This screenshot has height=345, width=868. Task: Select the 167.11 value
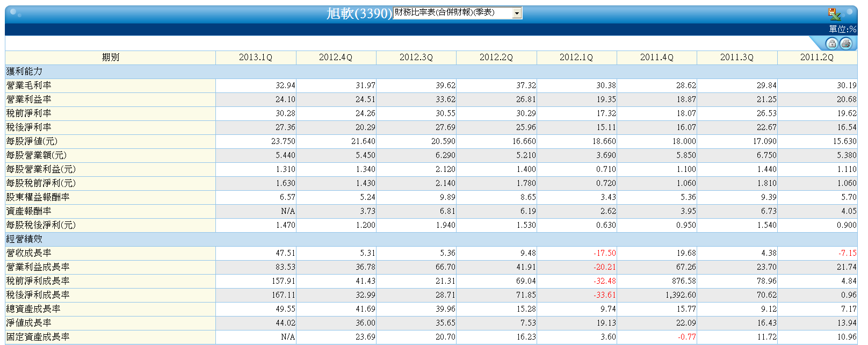[284, 295]
